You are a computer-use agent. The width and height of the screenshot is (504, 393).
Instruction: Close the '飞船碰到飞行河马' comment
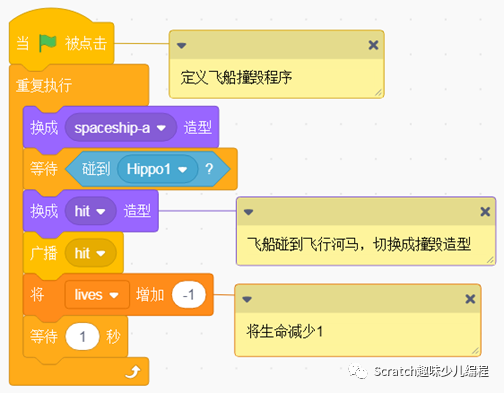click(485, 211)
